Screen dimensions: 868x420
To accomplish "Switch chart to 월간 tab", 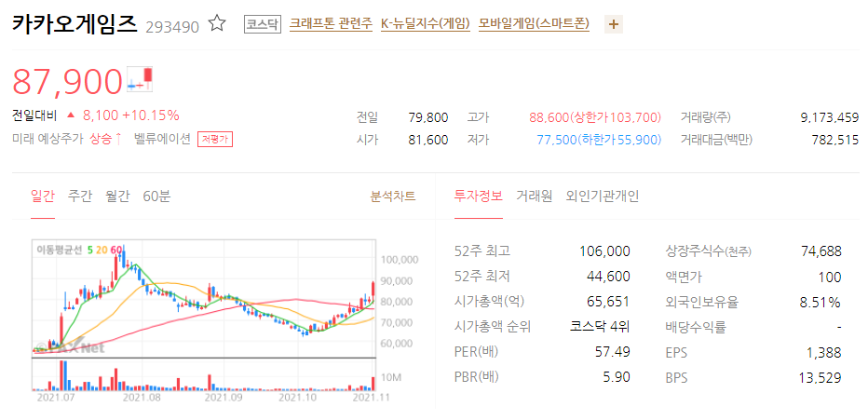I will click(117, 196).
